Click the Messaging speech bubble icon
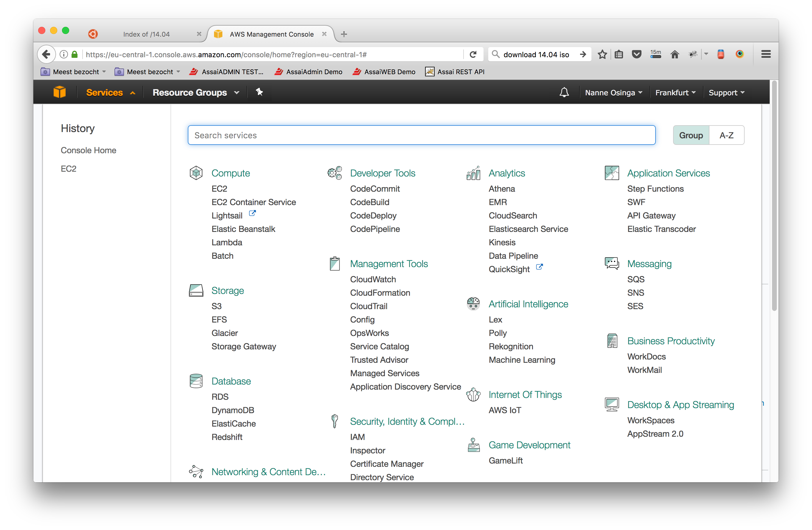 [612, 264]
